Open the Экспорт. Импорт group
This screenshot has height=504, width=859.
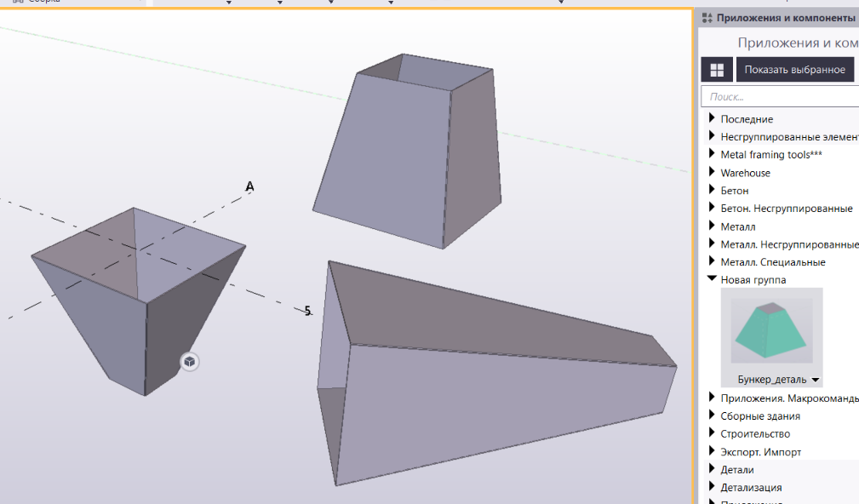click(x=712, y=452)
